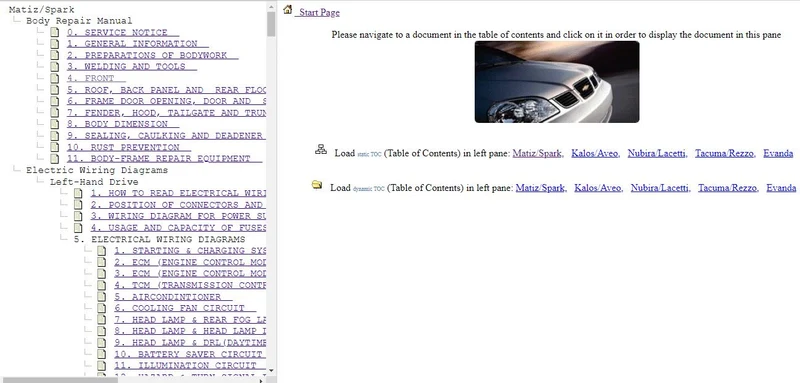Open '6. FRAME DOOR OPENING' document
Viewport: 800px width, 383px height.
click(166, 101)
